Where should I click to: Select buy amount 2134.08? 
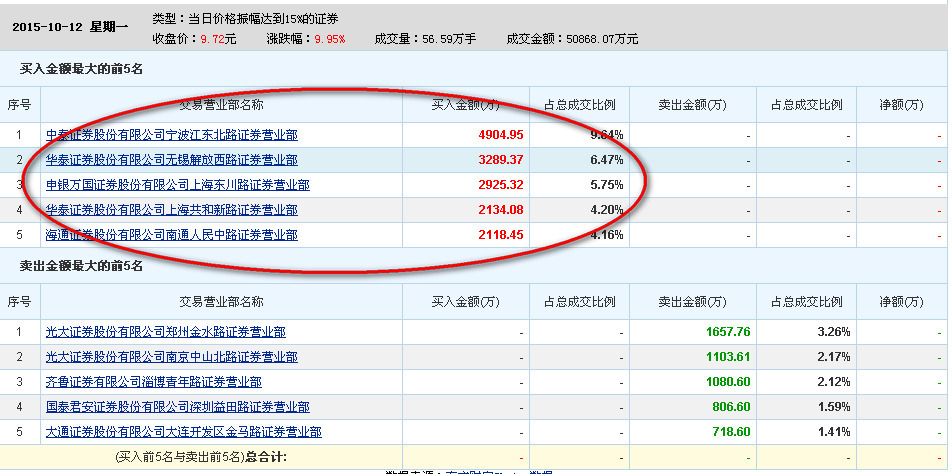coord(501,210)
